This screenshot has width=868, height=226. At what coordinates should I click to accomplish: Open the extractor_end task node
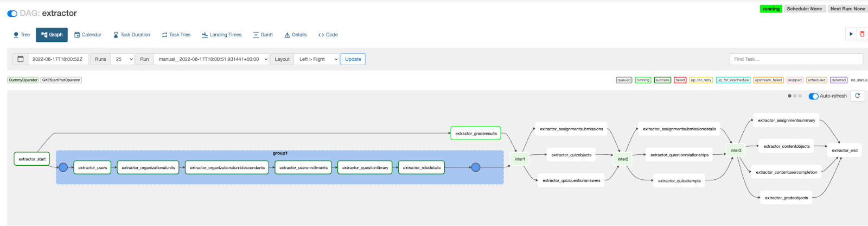click(x=845, y=150)
